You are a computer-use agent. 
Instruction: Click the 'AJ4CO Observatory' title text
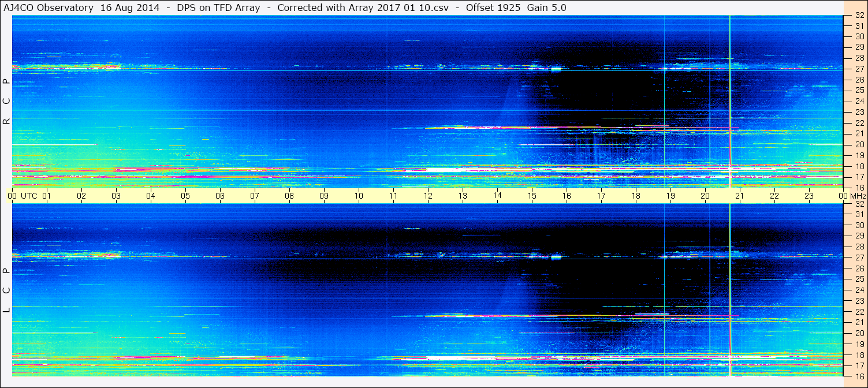coord(49,8)
